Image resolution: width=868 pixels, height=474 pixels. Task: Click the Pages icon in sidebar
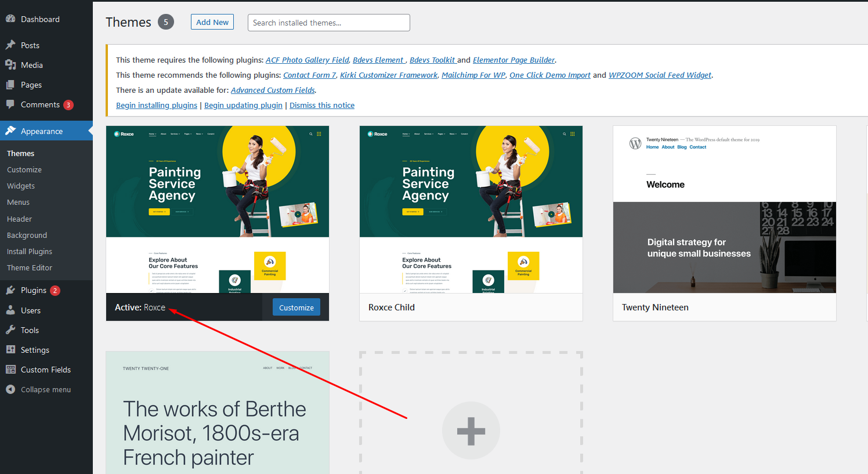(10, 84)
